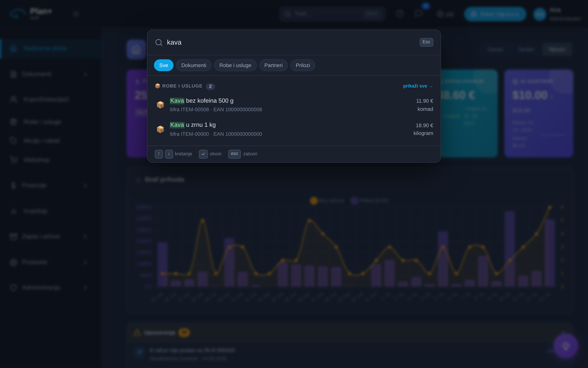The width and height of the screenshot is (588, 368).
Task: Click the package icon for Kava bez kofeina
Action: 160,105
